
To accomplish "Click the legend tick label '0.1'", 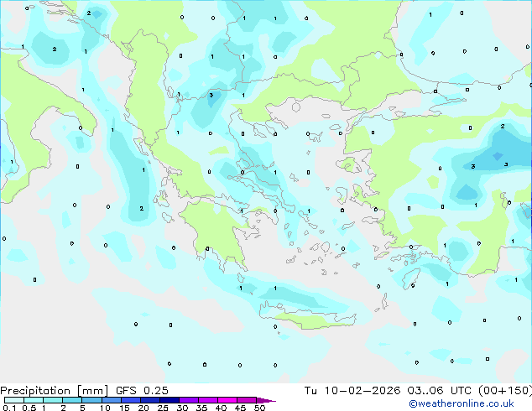I will coord(9,408).
